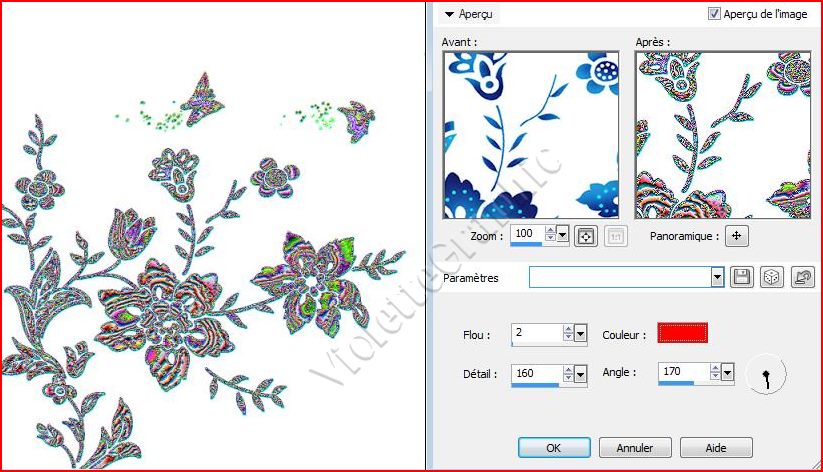Open the Flou value dropdown arrow
This screenshot has width=823, height=472.
pos(581,333)
